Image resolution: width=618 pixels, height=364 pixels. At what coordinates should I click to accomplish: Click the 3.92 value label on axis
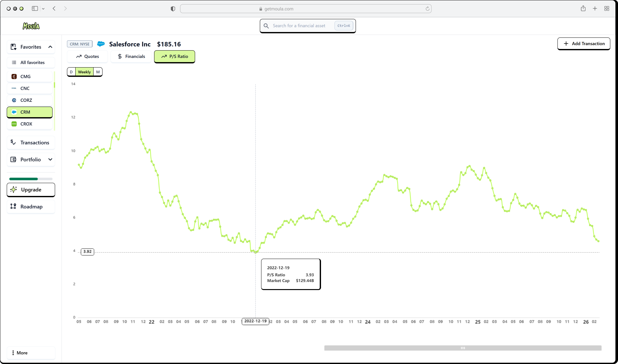pyautogui.click(x=87, y=252)
